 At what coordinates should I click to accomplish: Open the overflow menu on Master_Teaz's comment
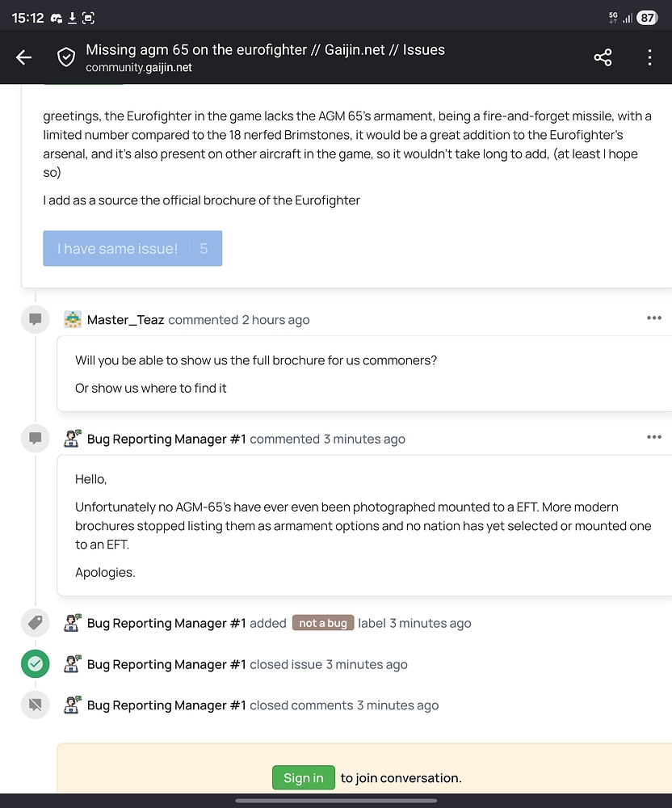(x=653, y=318)
